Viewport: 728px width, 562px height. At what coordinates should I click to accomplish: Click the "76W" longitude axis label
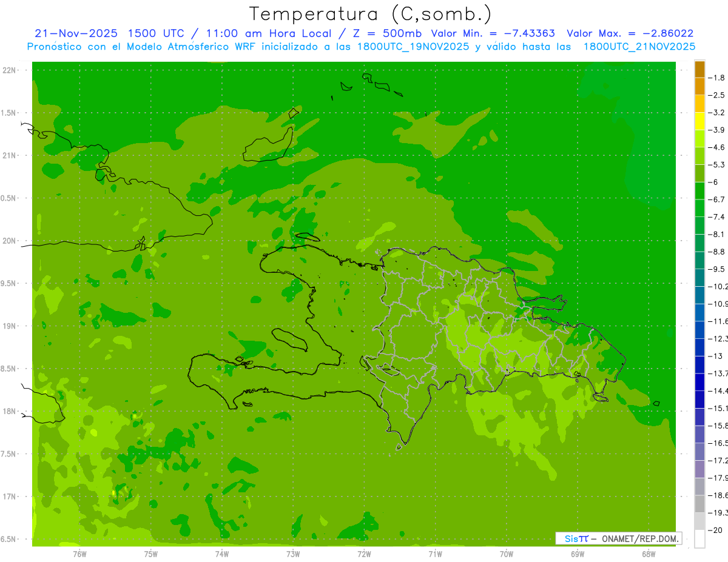79,554
